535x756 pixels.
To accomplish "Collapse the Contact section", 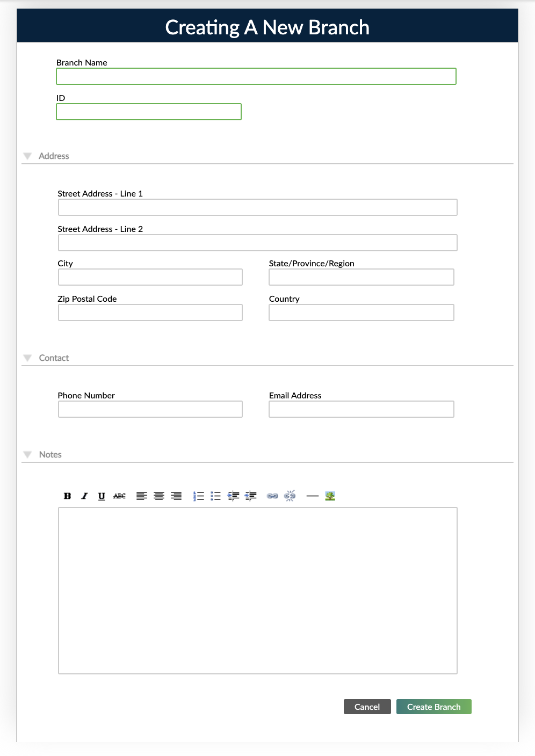I will (x=27, y=358).
